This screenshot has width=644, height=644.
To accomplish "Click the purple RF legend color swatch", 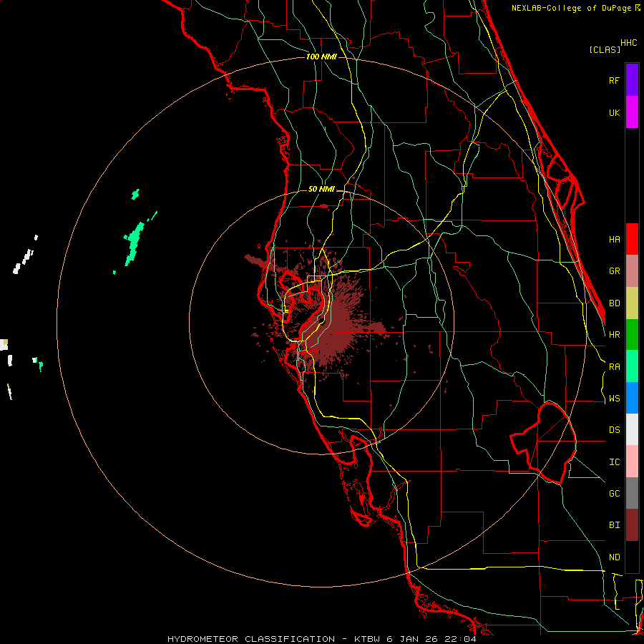I will pos(632,80).
